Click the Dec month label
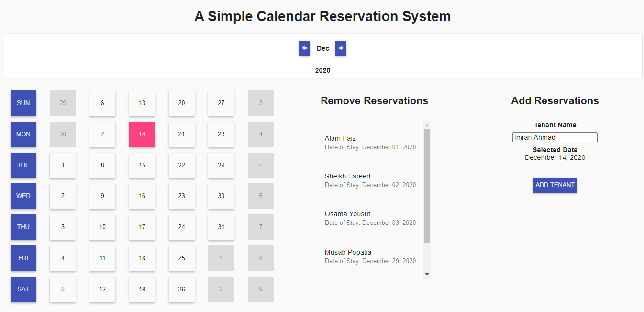This screenshot has width=644, height=312. [x=322, y=48]
